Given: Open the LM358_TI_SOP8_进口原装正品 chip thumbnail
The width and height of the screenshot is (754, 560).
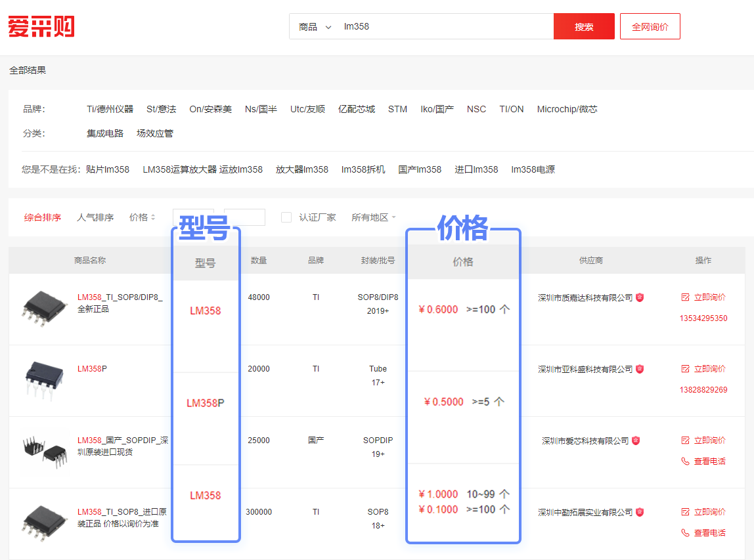Looking at the screenshot, I should [x=44, y=523].
